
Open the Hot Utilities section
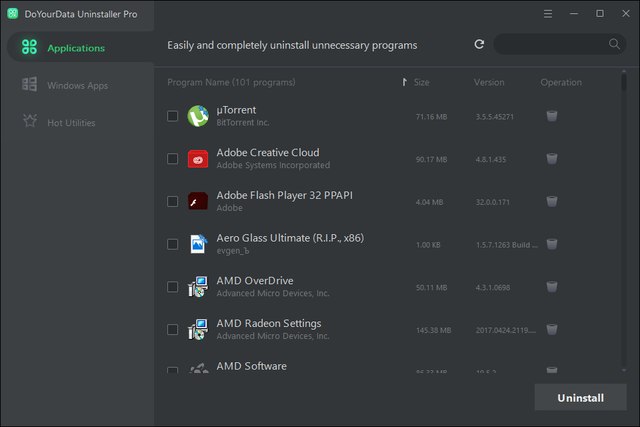pyautogui.click(x=71, y=122)
